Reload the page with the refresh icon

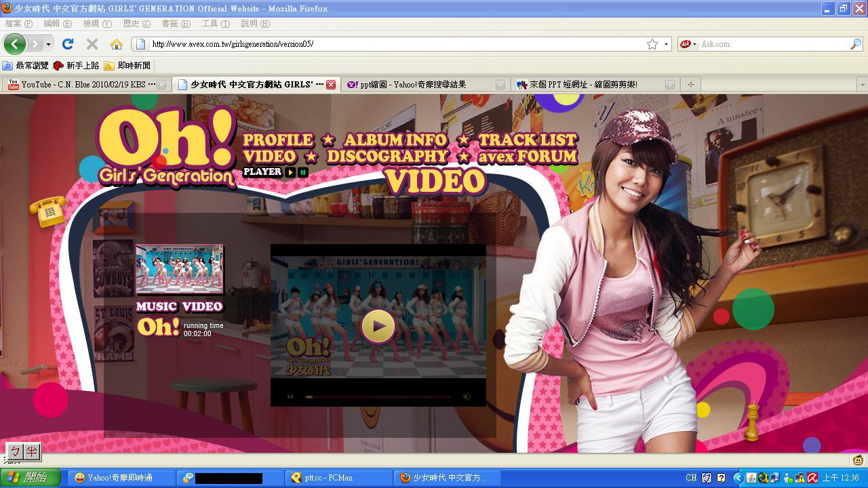(68, 44)
